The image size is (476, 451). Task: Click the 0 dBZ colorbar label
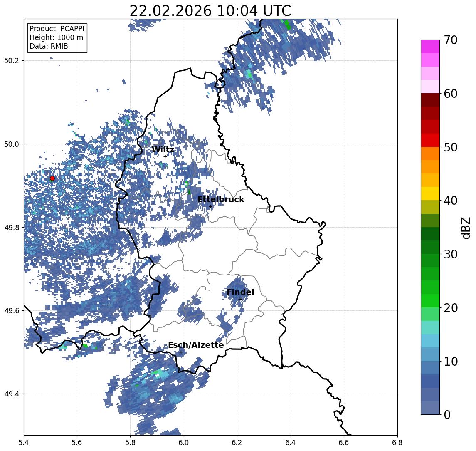point(447,414)
